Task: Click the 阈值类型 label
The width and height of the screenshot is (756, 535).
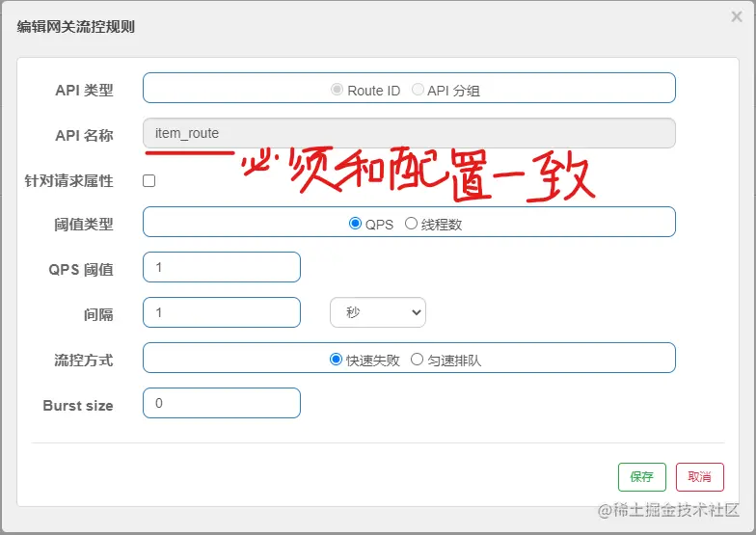Action: pos(84,224)
